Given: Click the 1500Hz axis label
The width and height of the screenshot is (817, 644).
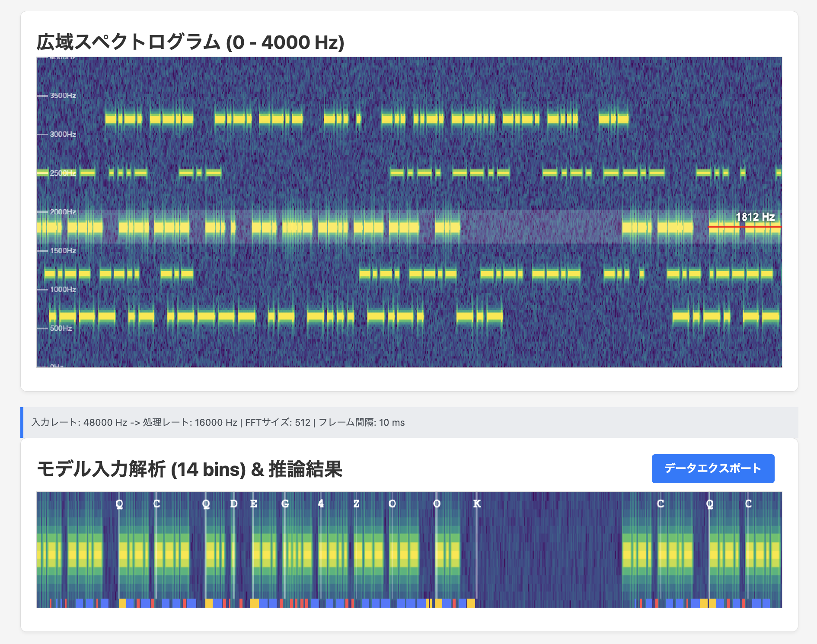Looking at the screenshot, I should (63, 251).
